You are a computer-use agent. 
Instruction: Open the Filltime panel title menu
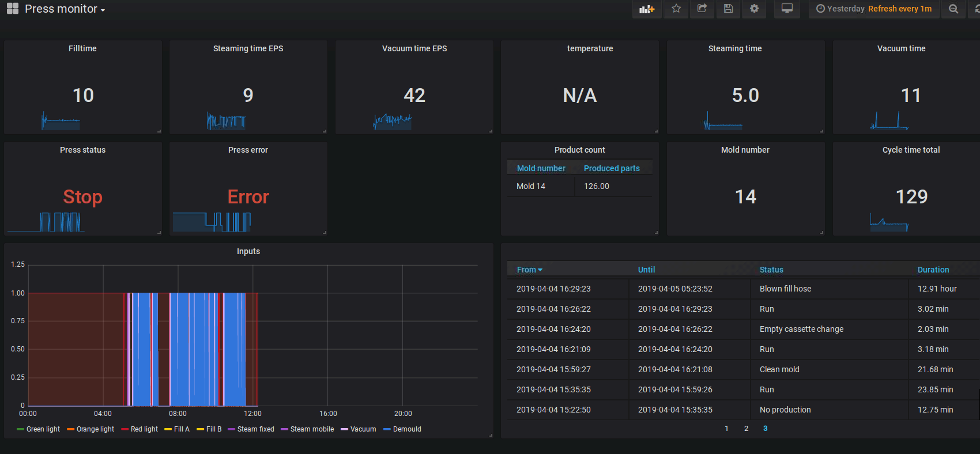[82, 48]
